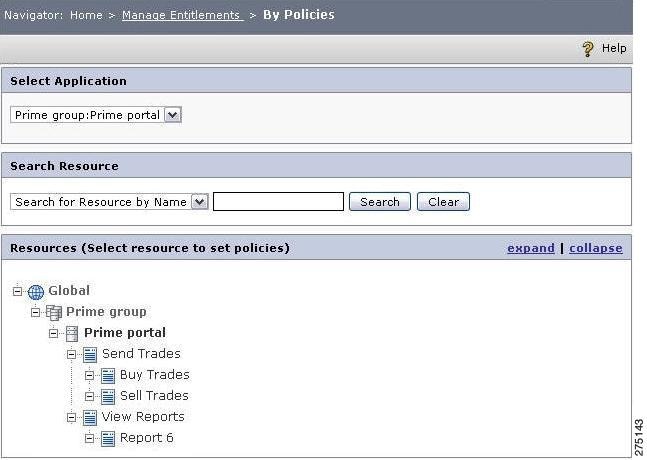This screenshot has width=647, height=460.
Task: Select the Report 6 resource label
Action: pos(146,438)
